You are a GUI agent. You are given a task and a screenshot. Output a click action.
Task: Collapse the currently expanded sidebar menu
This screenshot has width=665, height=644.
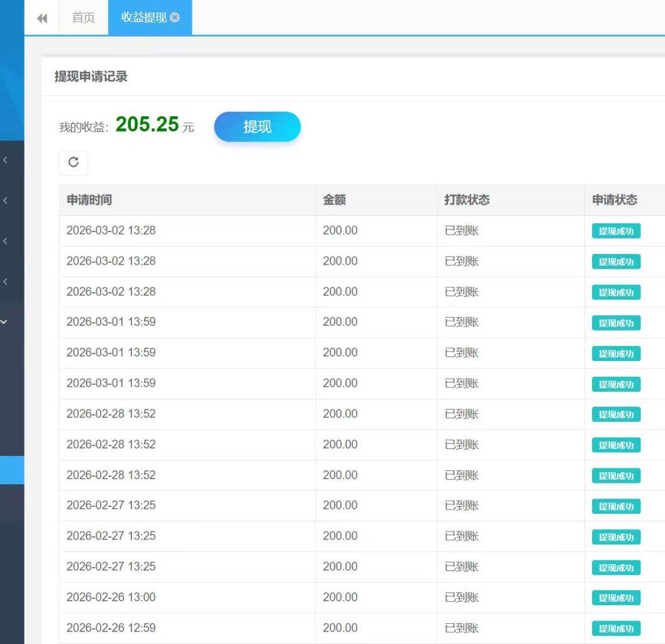(5, 321)
